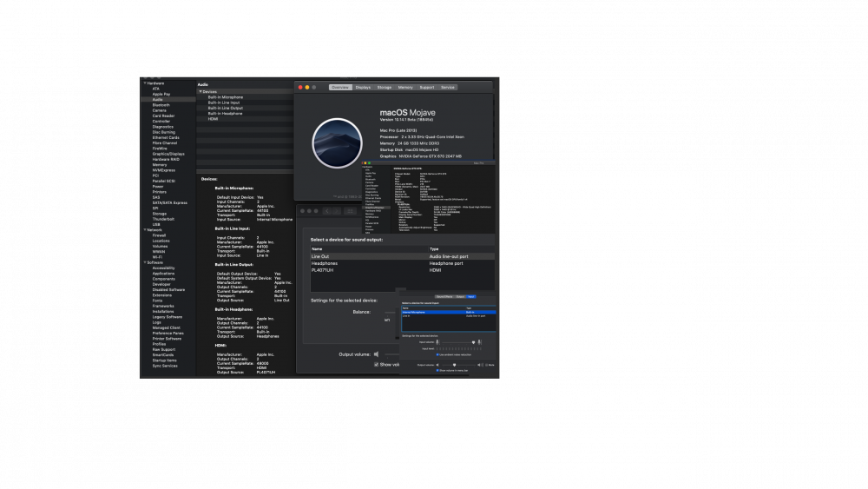Select Thunderbolt in sidebar
The height and width of the screenshot is (489, 868).
coord(163,219)
